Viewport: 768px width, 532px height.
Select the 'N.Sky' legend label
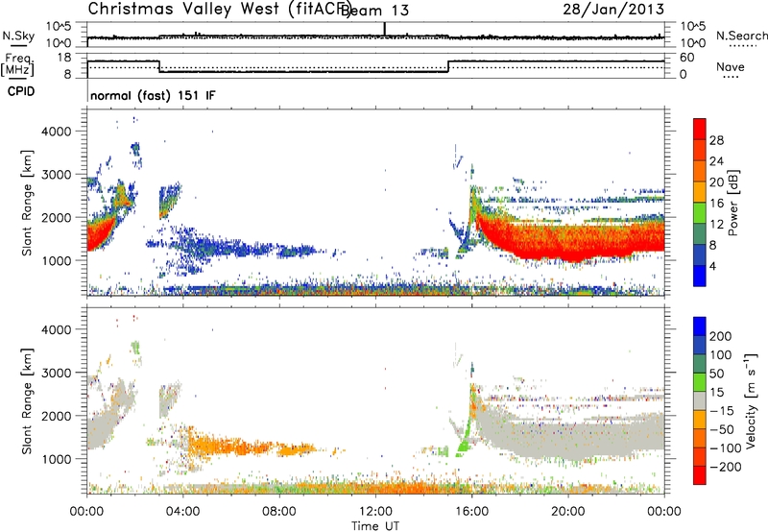18,36
